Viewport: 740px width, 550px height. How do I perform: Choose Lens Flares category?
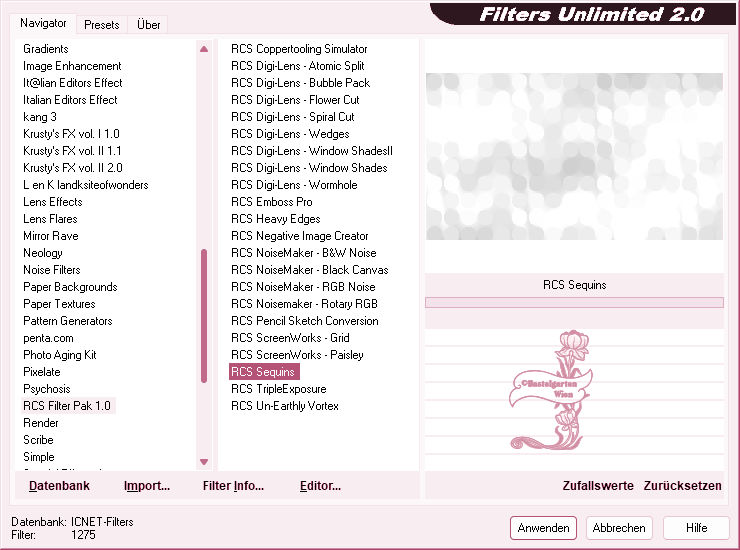50,219
